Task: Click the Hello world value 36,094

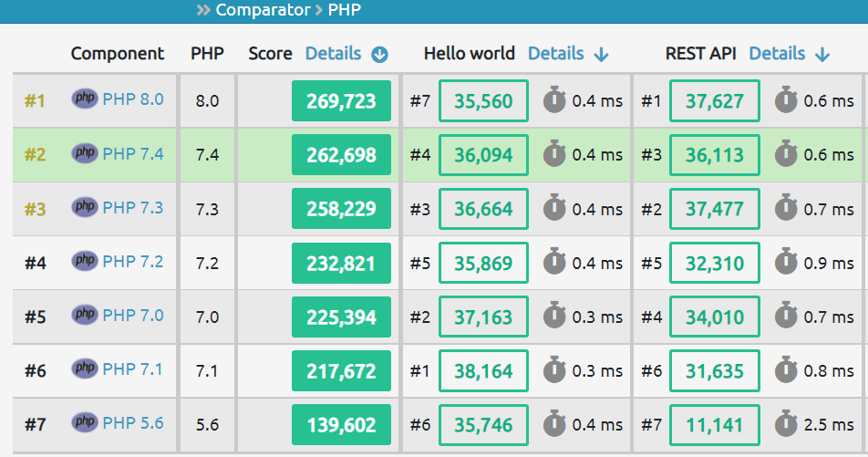Action: [484, 154]
